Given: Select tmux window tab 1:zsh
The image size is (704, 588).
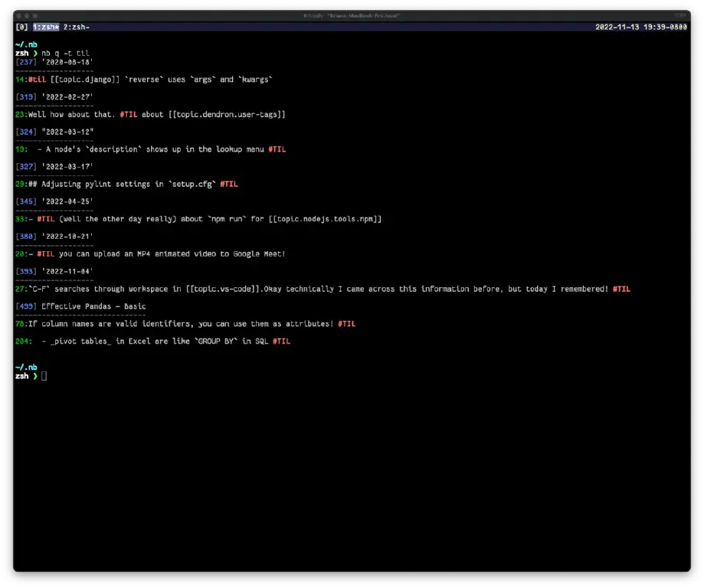Looking at the screenshot, I should point(46,27).
